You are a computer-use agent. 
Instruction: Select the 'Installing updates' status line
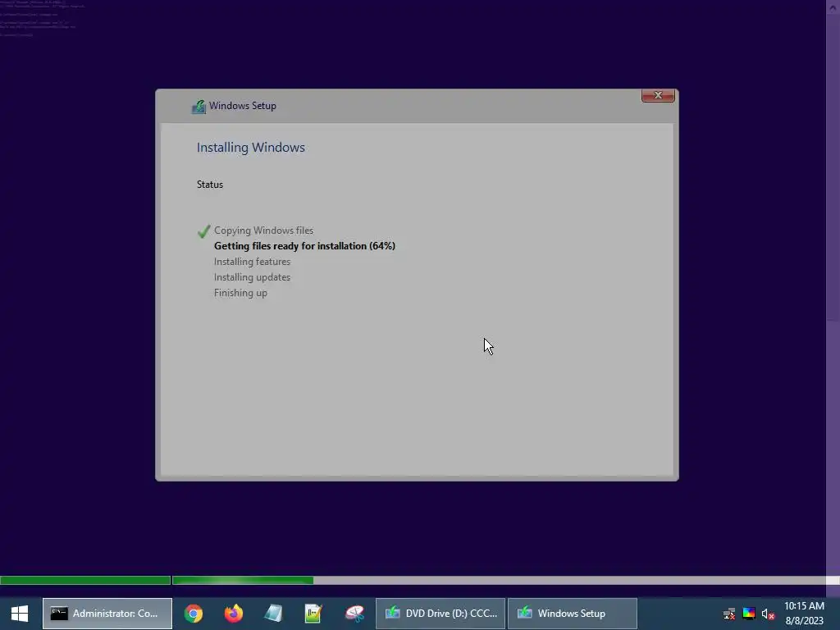click(252, 277)
